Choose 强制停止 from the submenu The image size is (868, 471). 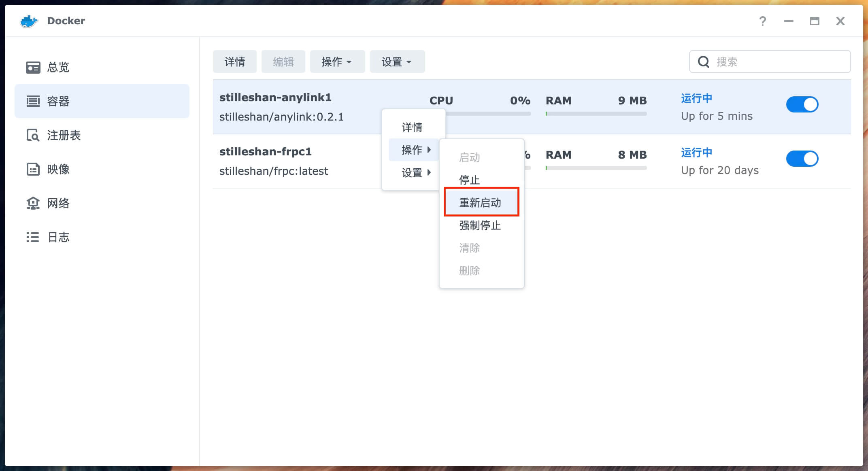(480, 225)
